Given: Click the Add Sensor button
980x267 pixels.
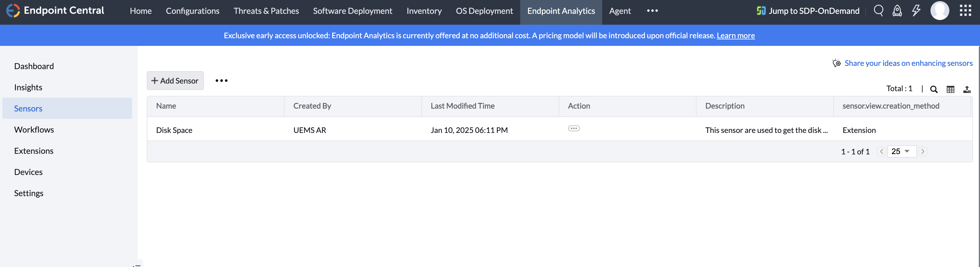Looking at the screenshot, I should click(175, 81).
